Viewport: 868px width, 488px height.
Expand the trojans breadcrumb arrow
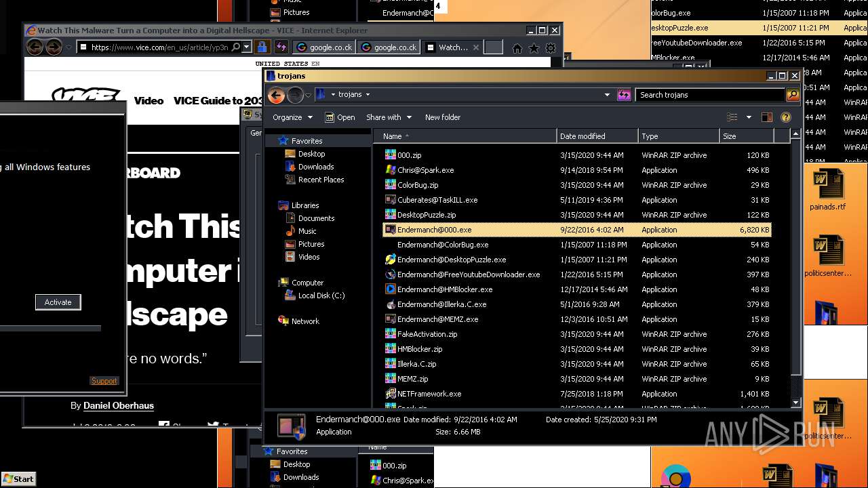(x=368, y=95)
